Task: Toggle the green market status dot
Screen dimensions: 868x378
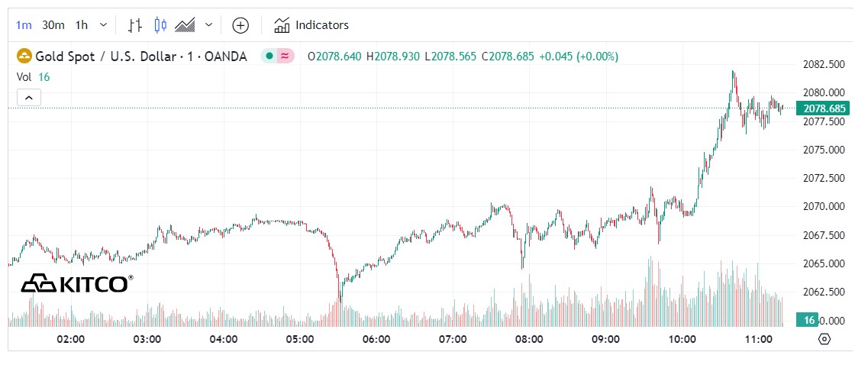Action: click(x=269, y=57)
